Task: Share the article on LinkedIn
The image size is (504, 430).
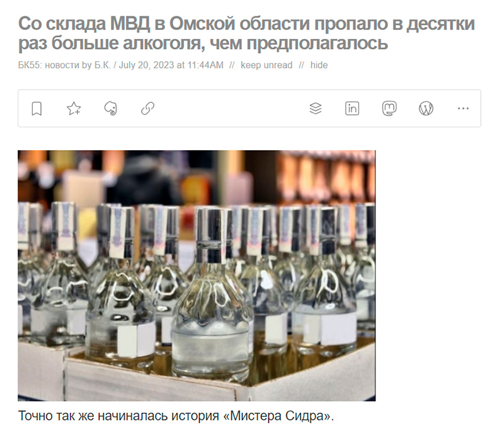Action: (x=352, y=108)
